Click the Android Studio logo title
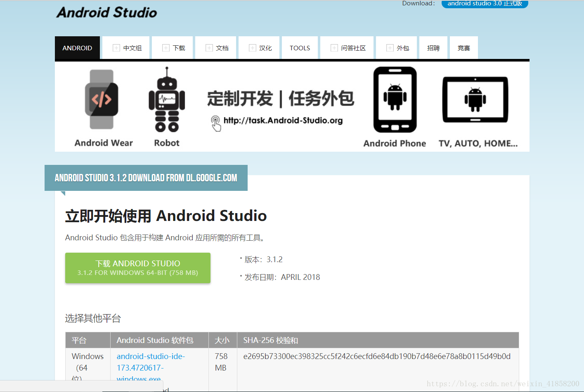 pyautogui.click(x=107, y=12)
